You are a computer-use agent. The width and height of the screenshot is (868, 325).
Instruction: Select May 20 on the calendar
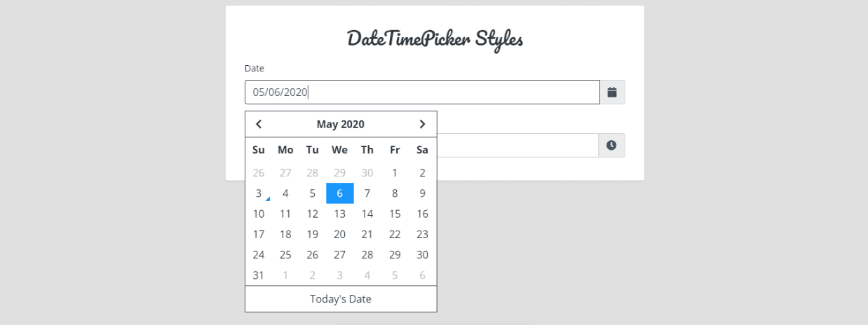340,235
